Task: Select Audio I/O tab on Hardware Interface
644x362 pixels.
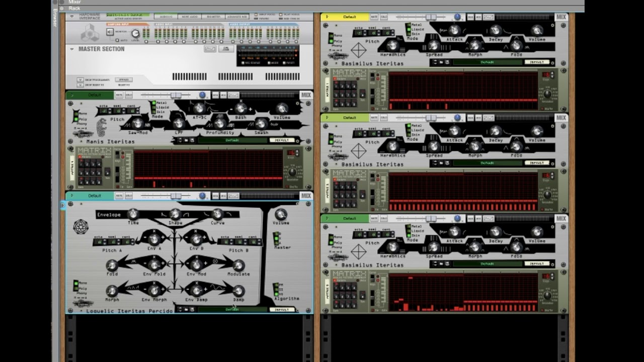Action: tap(166, 17)
